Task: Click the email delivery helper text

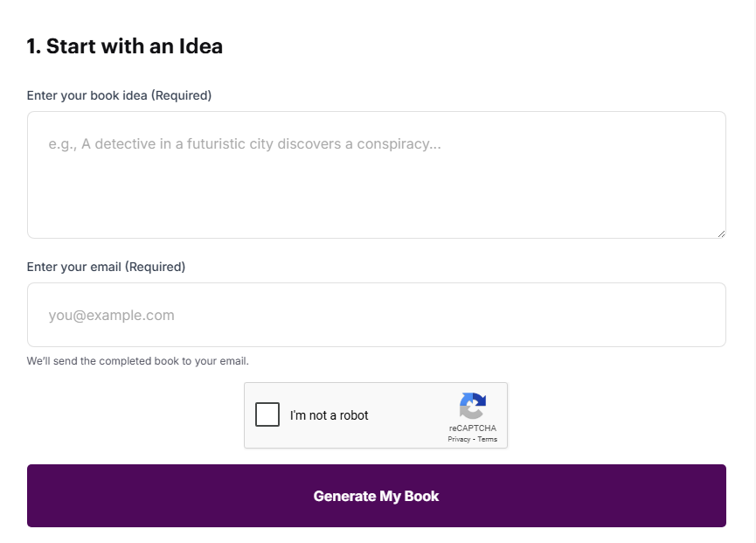Action: [138, 361]
